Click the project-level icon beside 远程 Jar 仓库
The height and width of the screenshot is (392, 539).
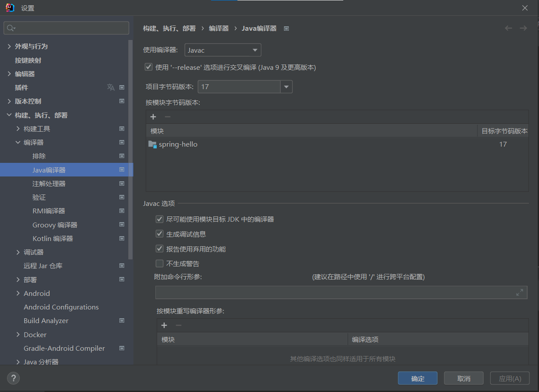click(x=122, y=266)
